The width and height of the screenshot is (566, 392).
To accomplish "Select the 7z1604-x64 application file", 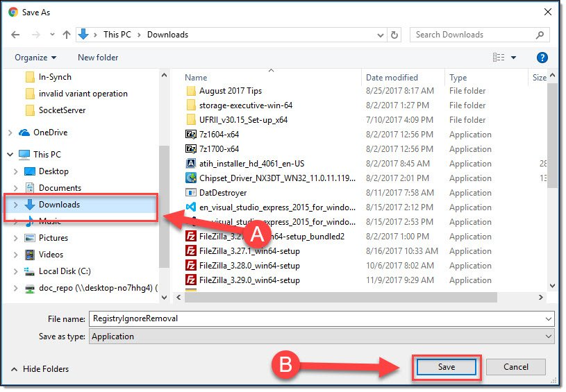I will point(219,135).
